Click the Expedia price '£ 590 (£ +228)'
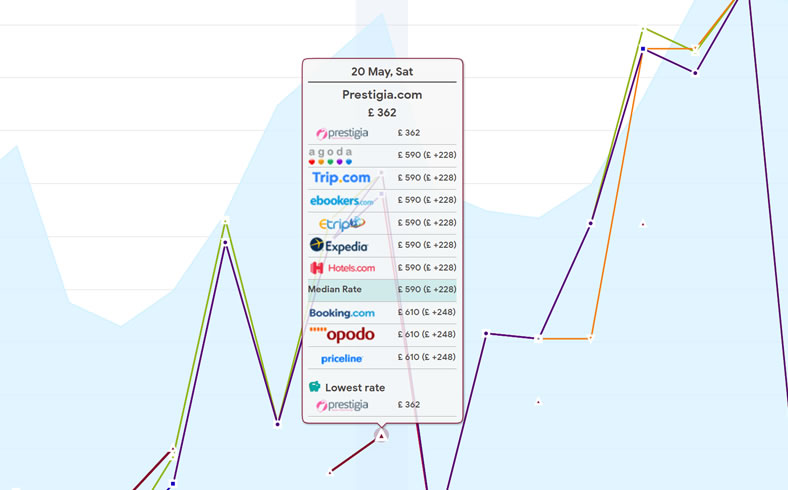Screen dimensions: 788x490 click(x=427, y=245)
